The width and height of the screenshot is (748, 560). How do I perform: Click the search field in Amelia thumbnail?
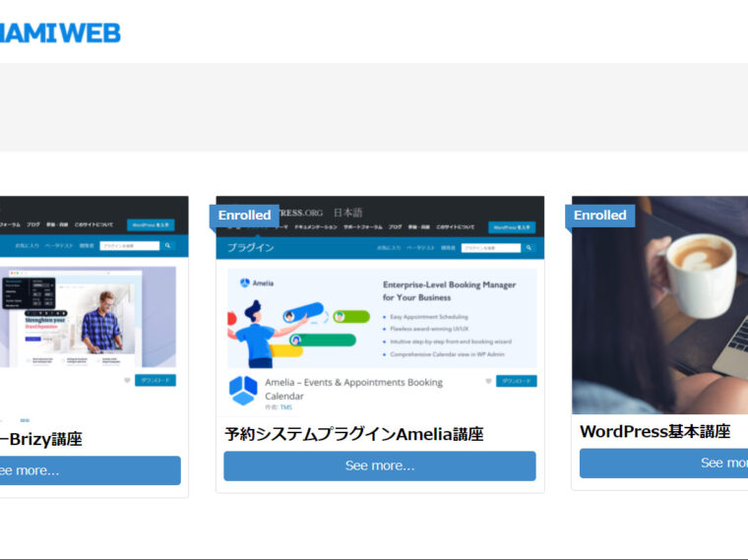tap(491, 248)
